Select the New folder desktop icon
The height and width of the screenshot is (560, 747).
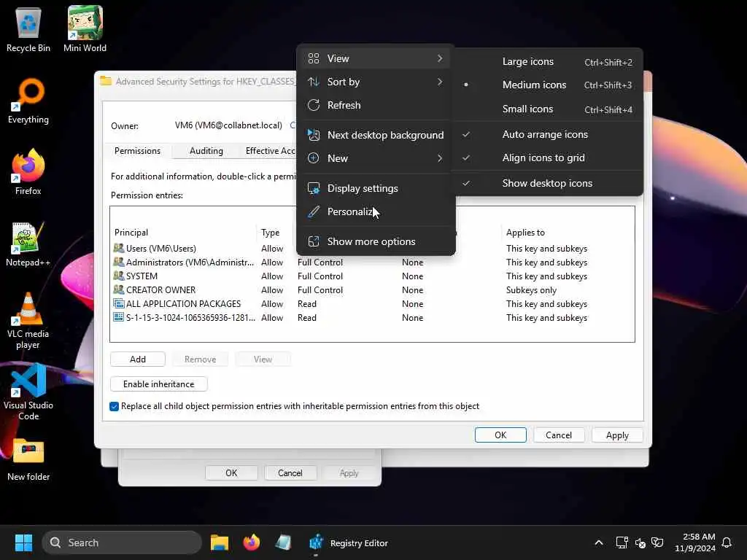[28, 459]
